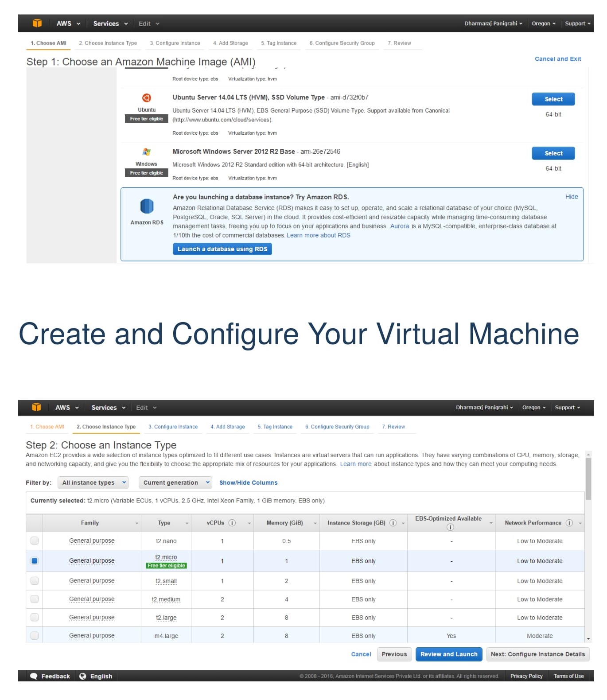Toggle the selected t2.micro row checkbox

[x=35, y=561]
